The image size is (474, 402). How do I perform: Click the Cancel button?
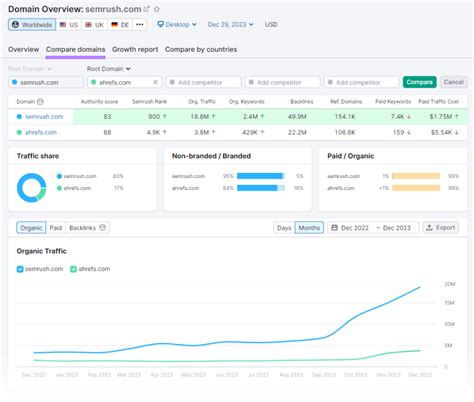click(454, 82)
